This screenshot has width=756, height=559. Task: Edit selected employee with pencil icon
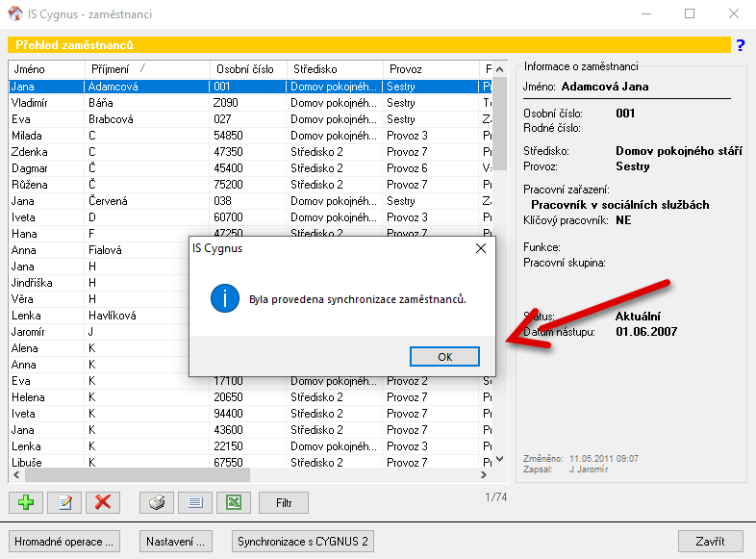[x=64, y=502]
